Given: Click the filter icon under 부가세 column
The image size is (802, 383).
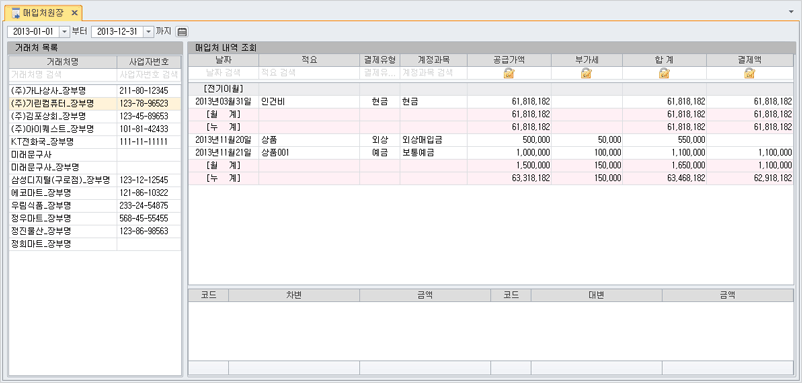Looking at the screenshot, I should 586,73.
